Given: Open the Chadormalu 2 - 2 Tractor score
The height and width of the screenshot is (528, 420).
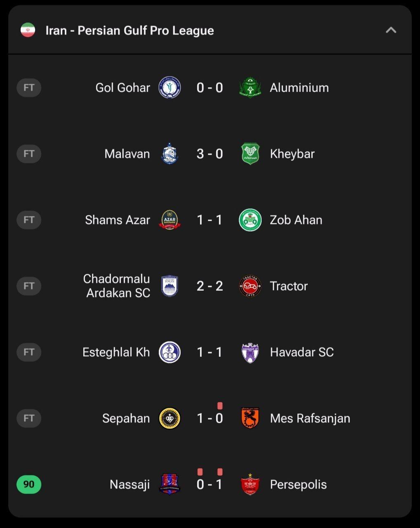Looking at the screenshot, I should click(210, 286).
